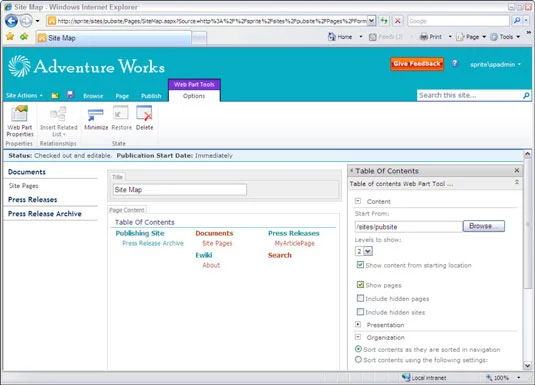This screenshot has height=385, width=535.
Task: Open the Search link in contents
Action: point(280,255)
